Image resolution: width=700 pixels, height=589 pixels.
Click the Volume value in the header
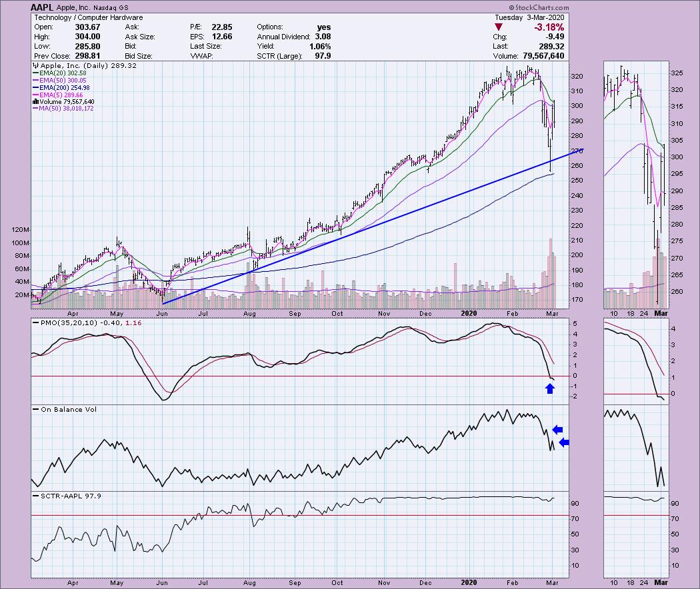tap(543, 56)
